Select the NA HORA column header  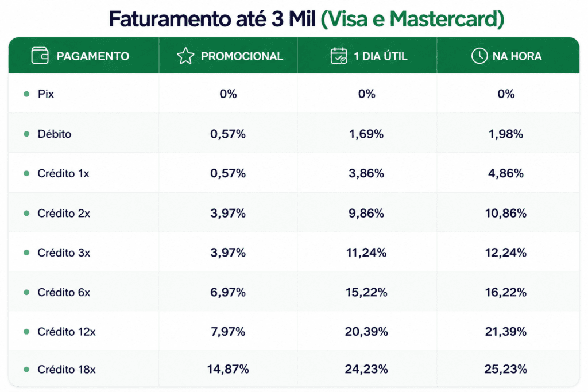tap(508, 56)
